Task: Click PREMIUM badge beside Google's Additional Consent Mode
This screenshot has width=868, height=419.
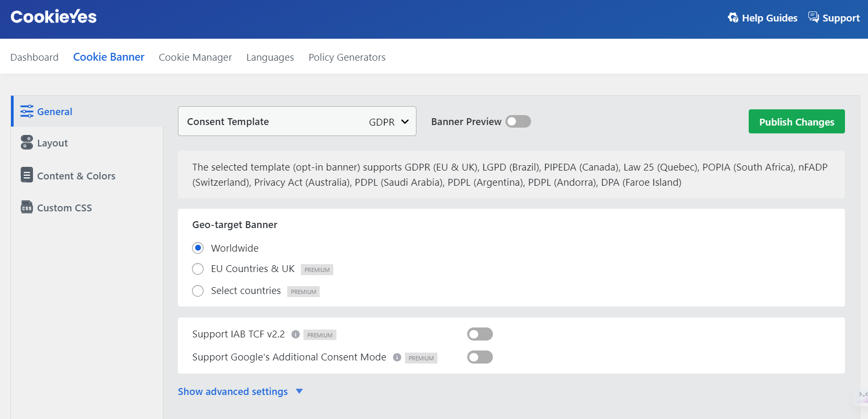Action: click(x=421, y=358)
